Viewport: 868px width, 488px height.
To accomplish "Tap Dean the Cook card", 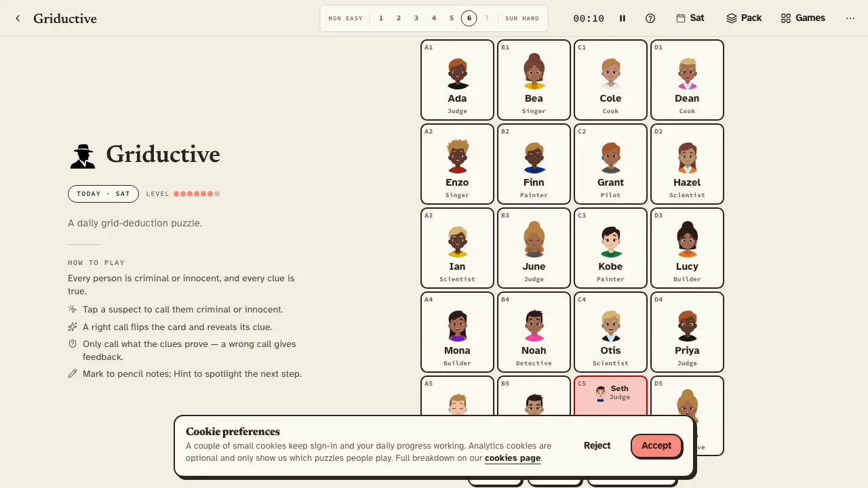I will (x=687, y=80).
